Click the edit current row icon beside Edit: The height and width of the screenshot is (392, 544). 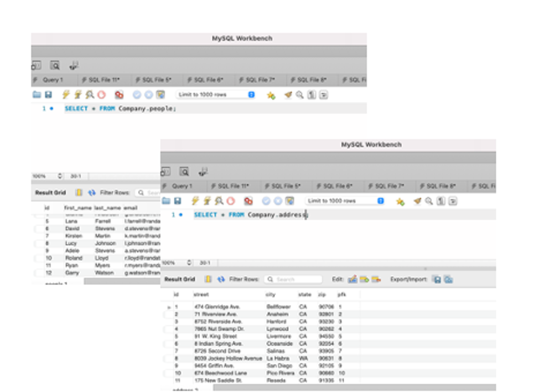coord(353,279)
